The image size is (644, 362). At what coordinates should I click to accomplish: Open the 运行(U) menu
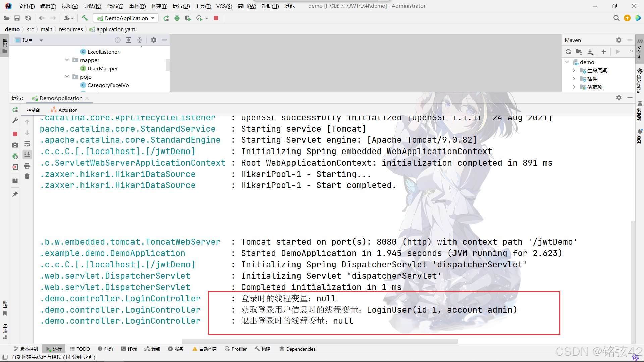coord(181,6)
